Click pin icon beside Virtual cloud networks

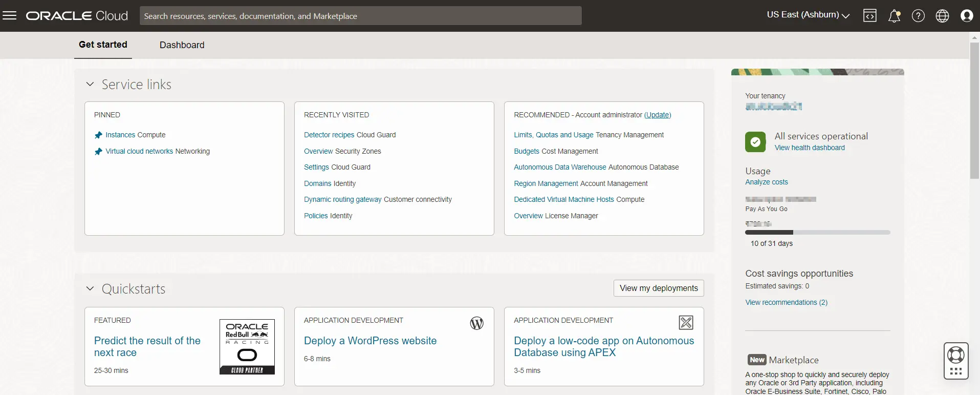pos(98,152)
